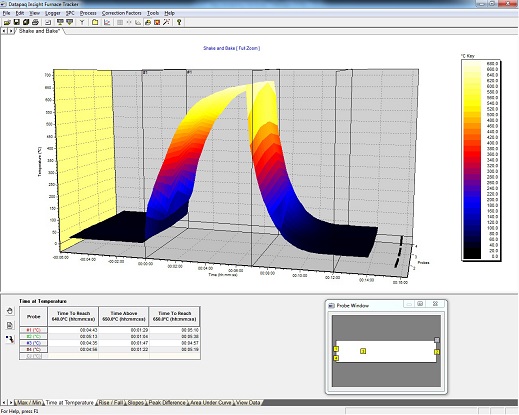Toggle probe #3 row button
The image size is (519, 415).
tap(34, 343)
